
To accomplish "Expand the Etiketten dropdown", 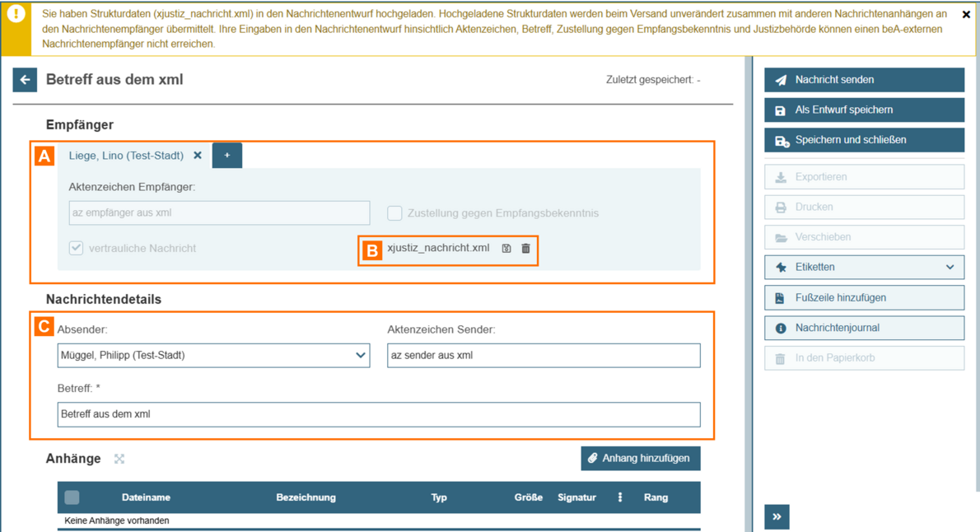I will point(864,267).
